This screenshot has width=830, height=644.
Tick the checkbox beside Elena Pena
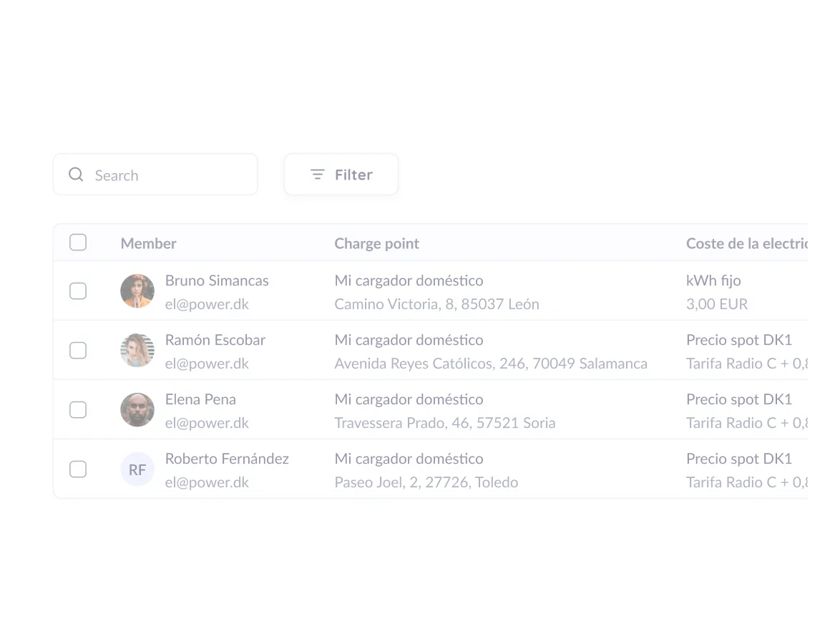click(x=78, y=409)
